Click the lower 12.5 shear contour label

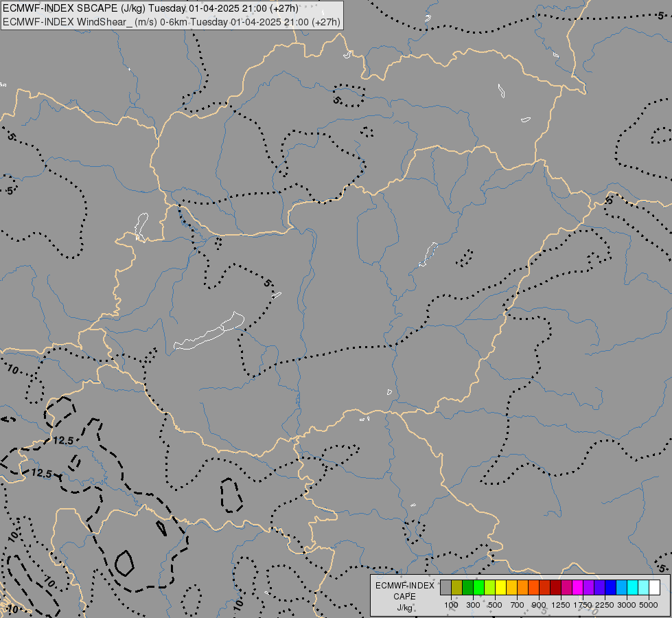click(42, 474)
